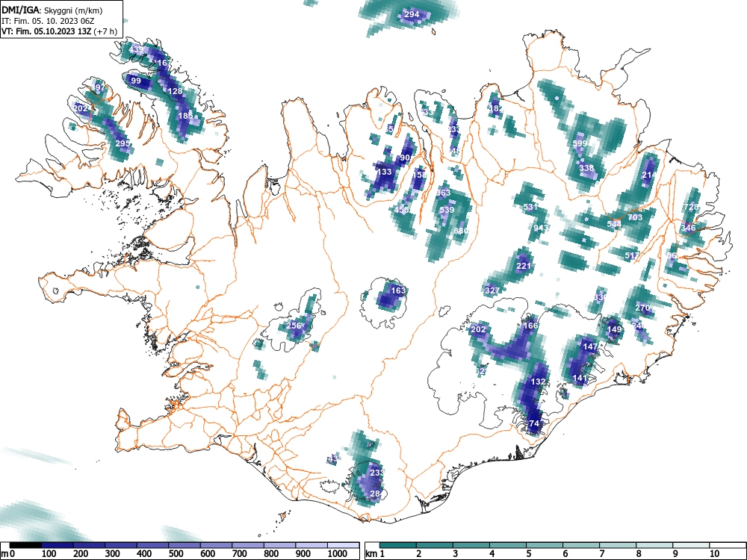The image size is (747, 560).
Task: Click the visibility value 163 on Hofsjökull glacier
Action: [398, 290]
